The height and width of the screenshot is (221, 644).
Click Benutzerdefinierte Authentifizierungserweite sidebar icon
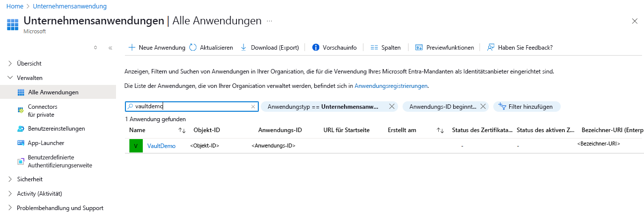point(21,161)
